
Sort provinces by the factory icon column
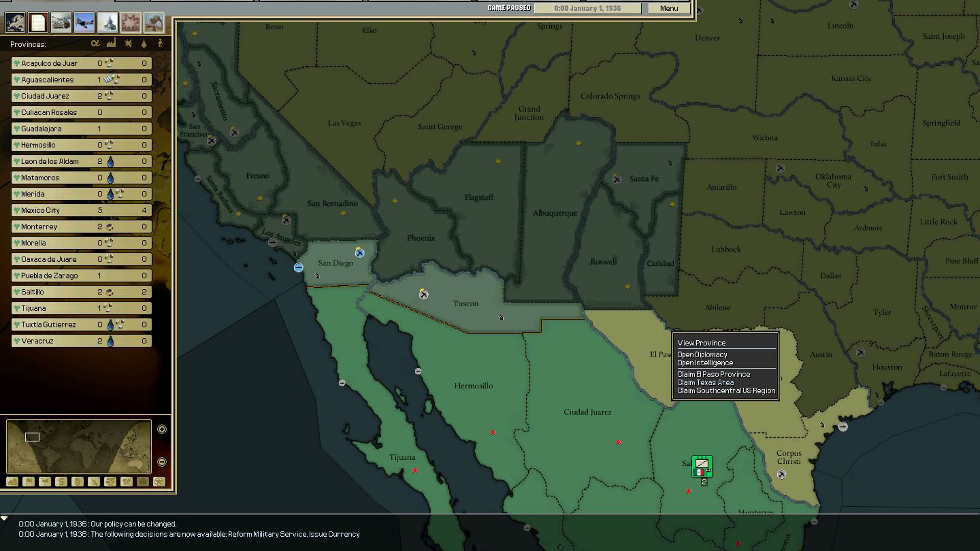point(111,43)
